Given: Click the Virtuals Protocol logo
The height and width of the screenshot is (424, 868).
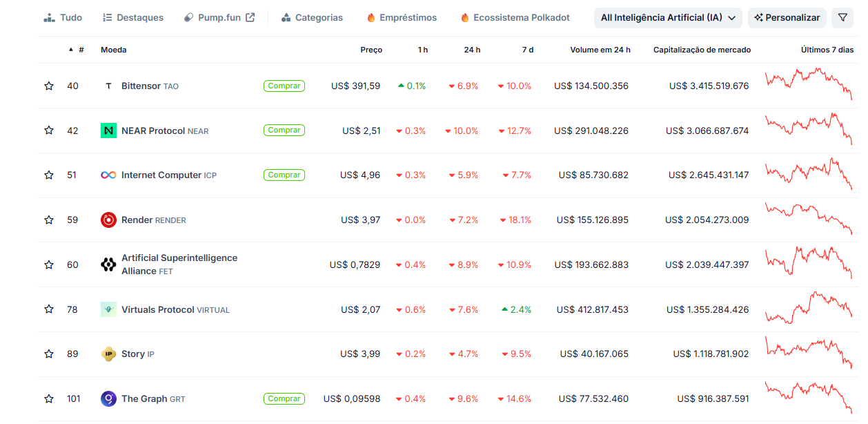Looking at the screenshot, I should coord(108,309).
